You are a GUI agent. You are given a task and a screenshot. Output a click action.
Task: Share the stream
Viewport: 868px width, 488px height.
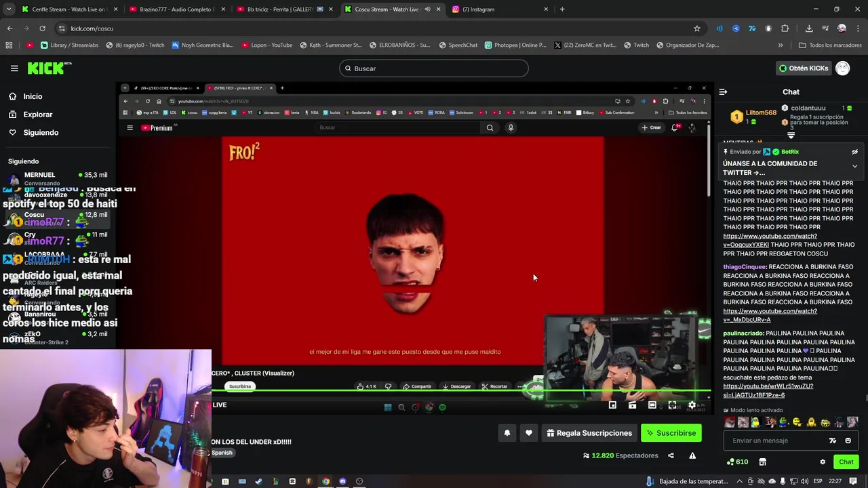point(671,455)
